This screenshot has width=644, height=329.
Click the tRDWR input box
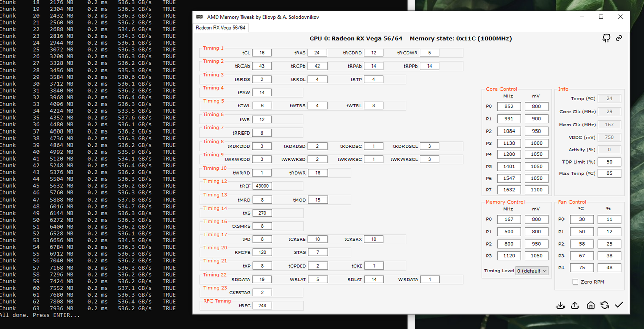(x=318, y=173)
